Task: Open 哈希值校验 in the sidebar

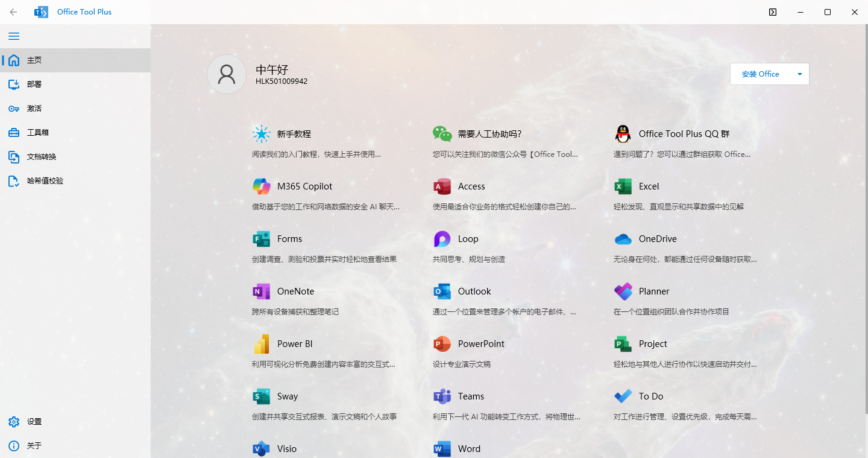Action: (x=75, y=181)
